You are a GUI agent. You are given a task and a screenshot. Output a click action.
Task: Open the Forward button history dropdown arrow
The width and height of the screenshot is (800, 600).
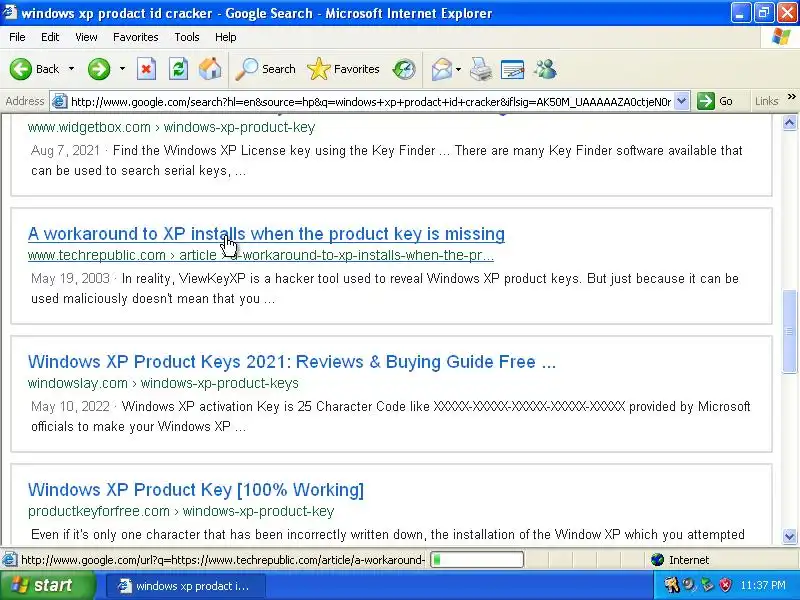click(122, 69)
